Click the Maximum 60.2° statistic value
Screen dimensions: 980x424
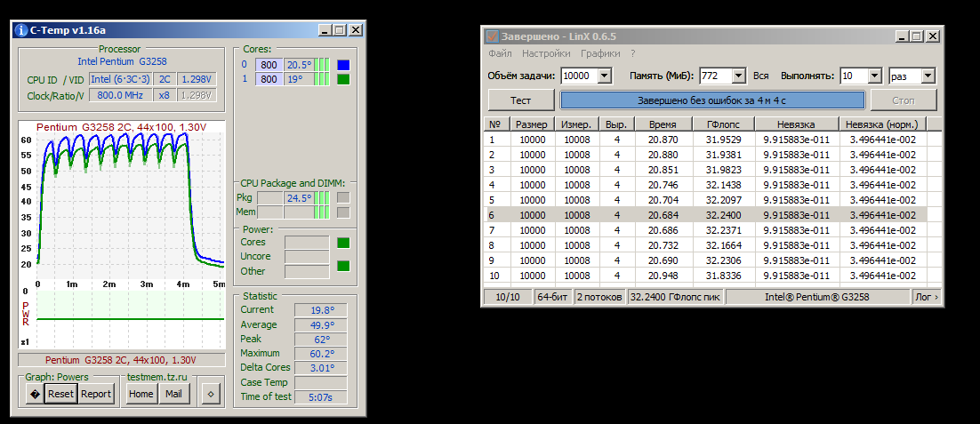(x=321, y=354)
